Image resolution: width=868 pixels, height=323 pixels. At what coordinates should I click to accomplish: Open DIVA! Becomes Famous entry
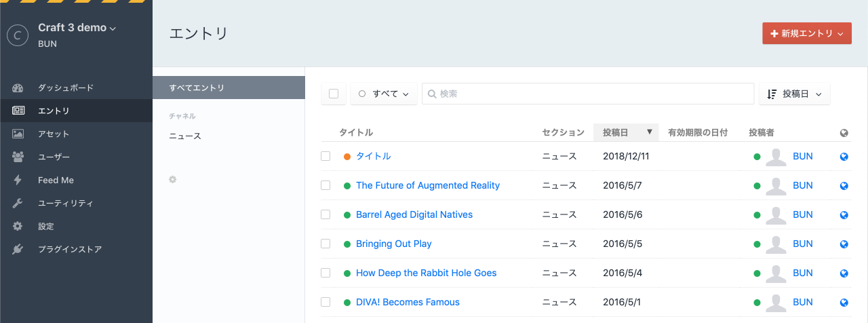(x=408, y=302)
